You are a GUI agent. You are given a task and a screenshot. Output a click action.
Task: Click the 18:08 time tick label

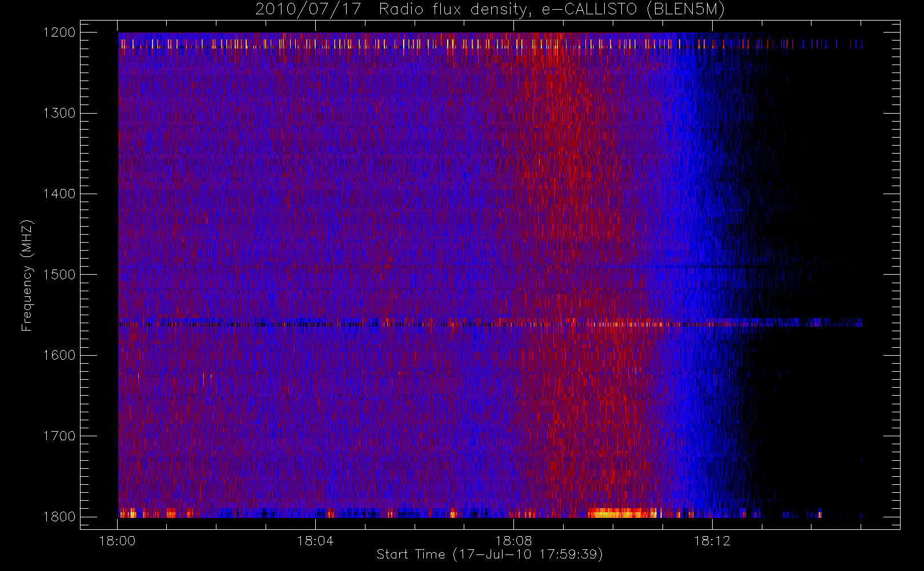[513, 541]
